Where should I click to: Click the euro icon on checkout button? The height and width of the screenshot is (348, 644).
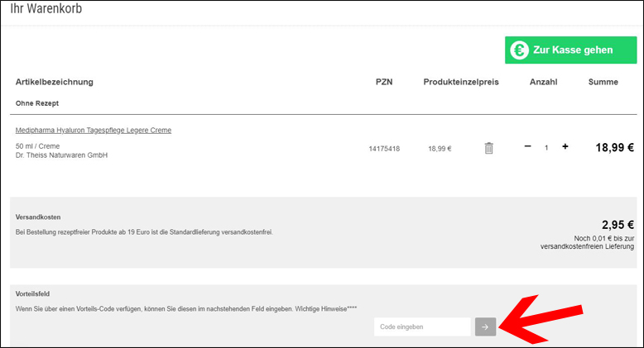pyautogui.click(x=520, y=50)
